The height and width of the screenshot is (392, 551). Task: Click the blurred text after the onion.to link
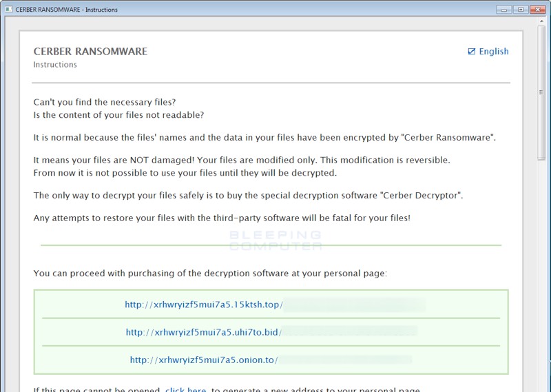click(344, 360)
